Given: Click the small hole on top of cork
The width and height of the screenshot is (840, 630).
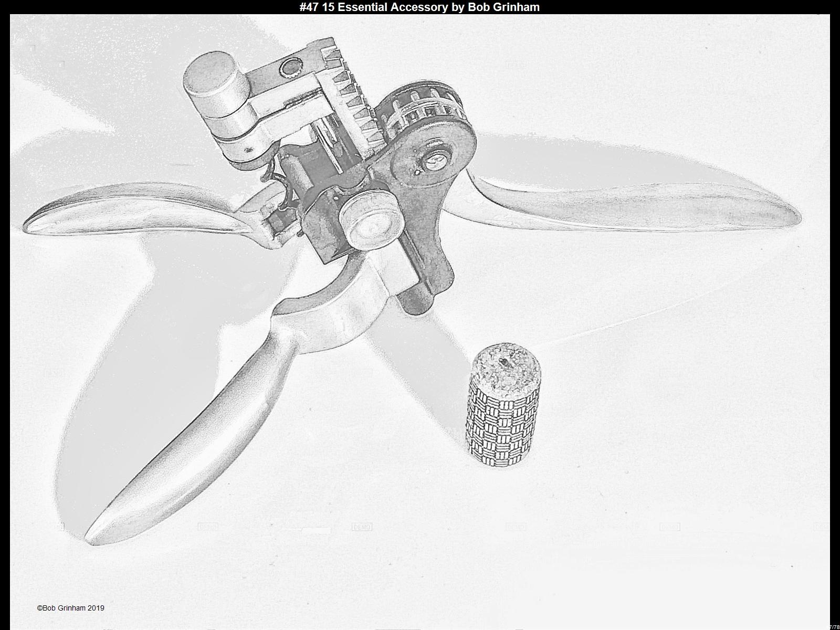Looking at the screenshot, I should [x=505, y=362].
